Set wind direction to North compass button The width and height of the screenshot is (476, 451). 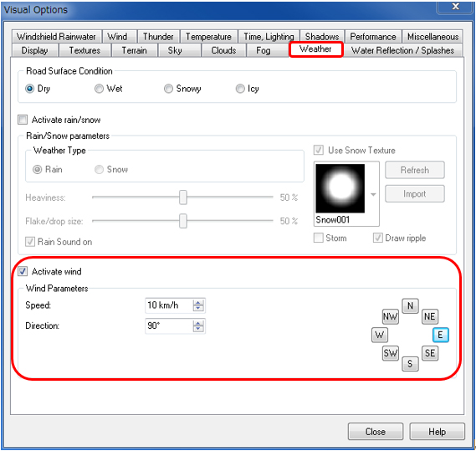(x=410, y=305)
